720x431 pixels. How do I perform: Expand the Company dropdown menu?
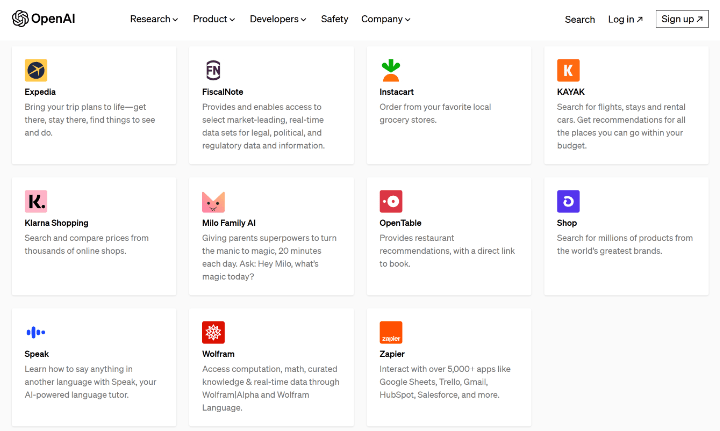click(x=386, y=19)
